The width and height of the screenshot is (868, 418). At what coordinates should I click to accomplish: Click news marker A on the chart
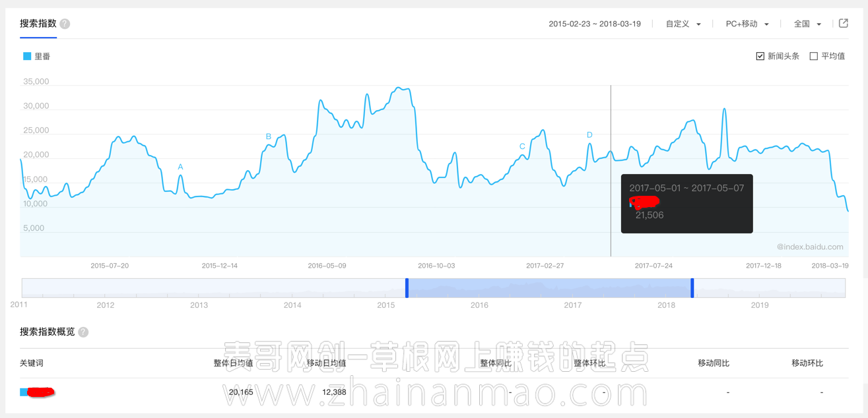180,167
